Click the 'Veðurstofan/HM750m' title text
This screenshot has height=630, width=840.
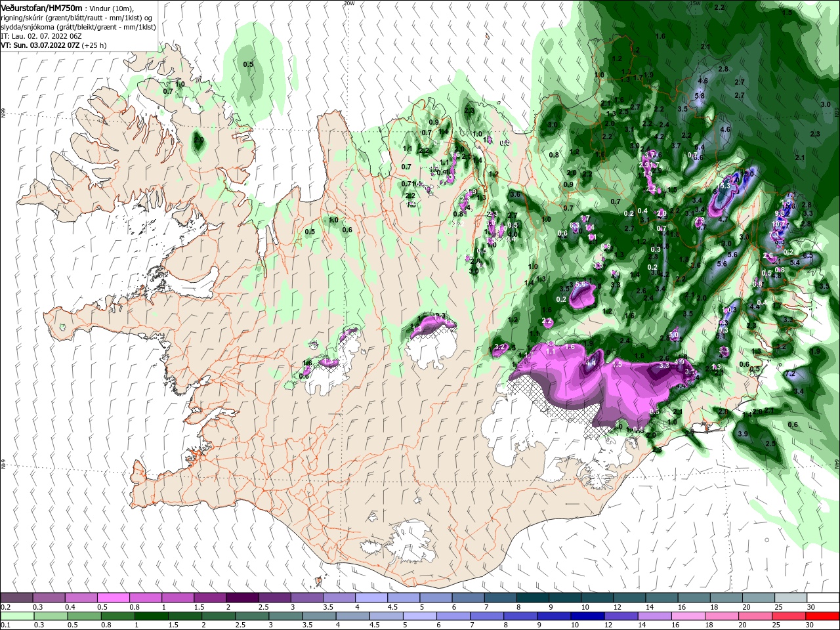[41, 7]
